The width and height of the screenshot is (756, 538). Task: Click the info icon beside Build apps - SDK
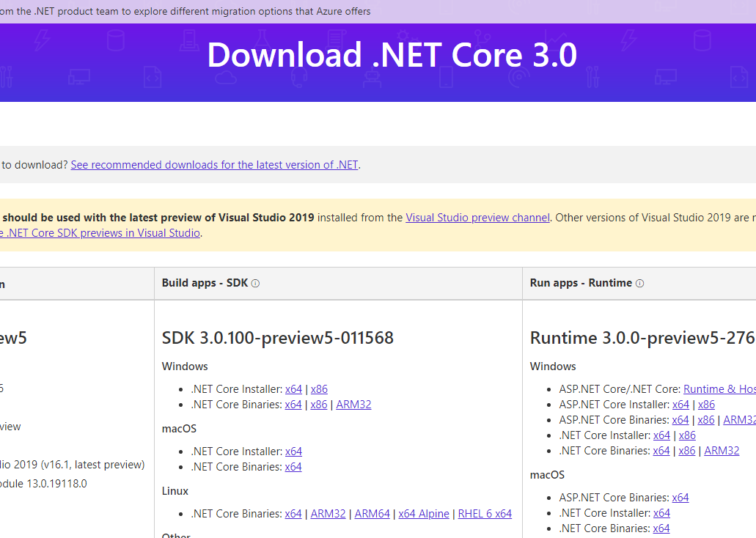[255, 284]
